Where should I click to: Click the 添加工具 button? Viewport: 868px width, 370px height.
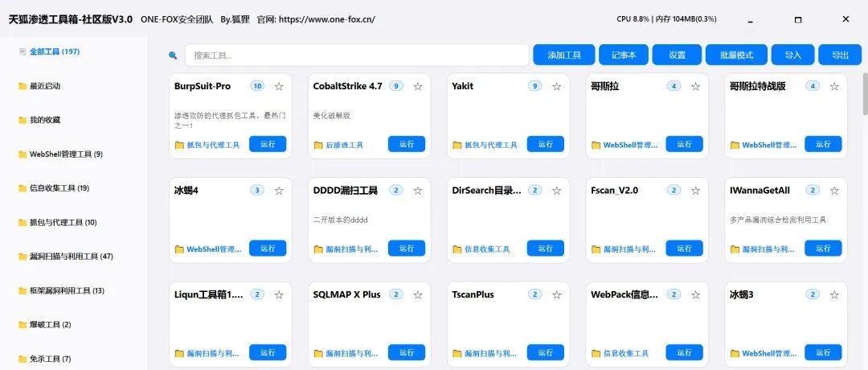(564, 55)
